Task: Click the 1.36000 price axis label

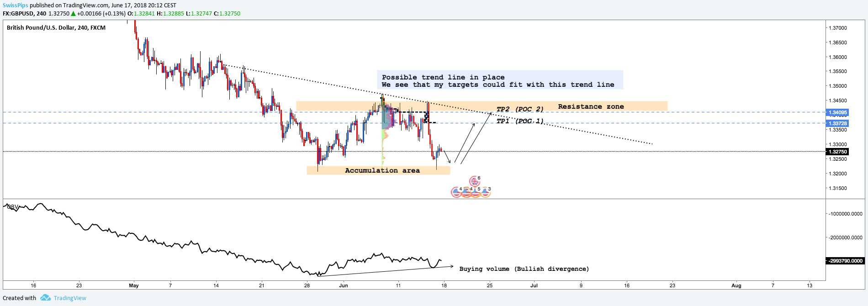Action: point(837,57)
